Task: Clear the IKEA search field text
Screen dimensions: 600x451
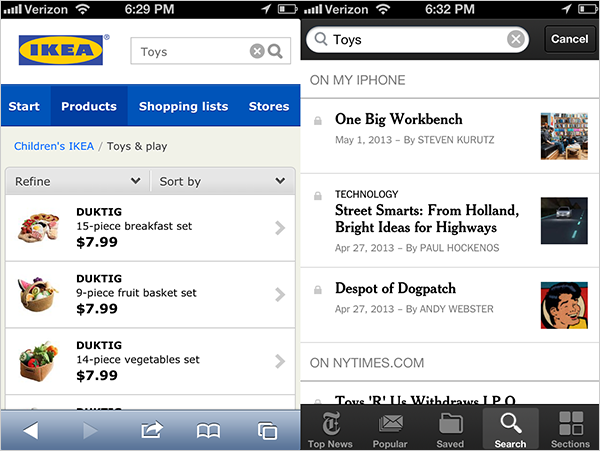Action: [257, 51]
